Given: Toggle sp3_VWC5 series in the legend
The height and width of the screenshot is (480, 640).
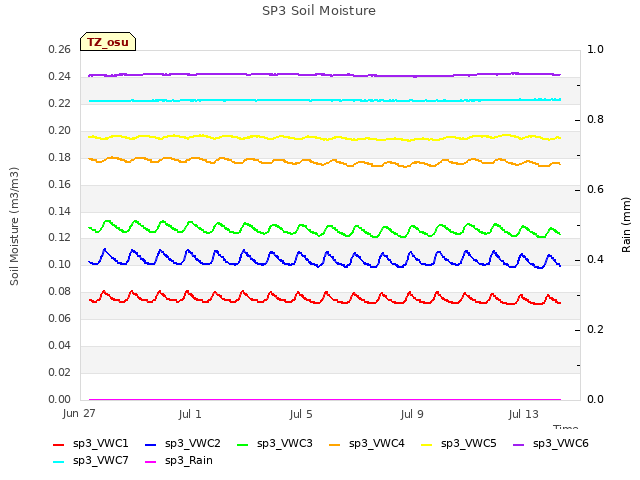Looking at the screenshot, I should [x=459, y=443].
